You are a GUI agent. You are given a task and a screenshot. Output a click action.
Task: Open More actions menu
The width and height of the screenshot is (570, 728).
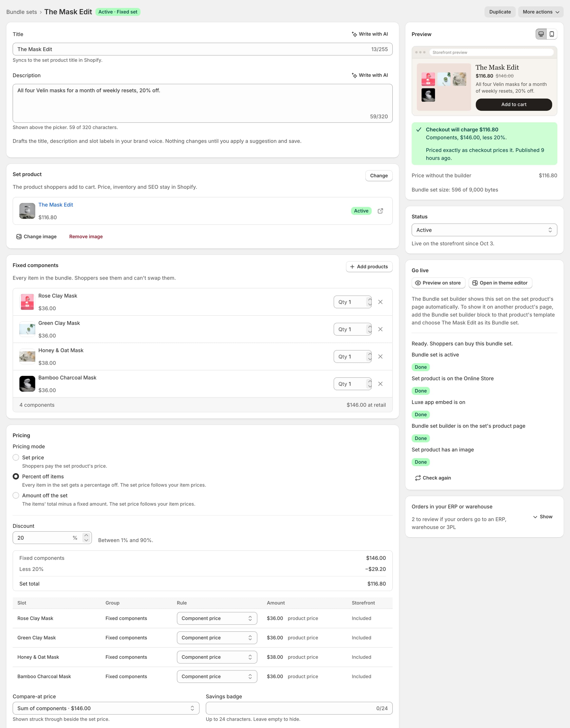pos(541,12)
